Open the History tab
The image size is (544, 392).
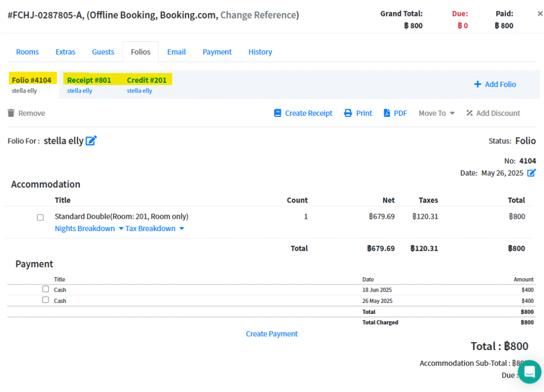[x=260, y=52]
